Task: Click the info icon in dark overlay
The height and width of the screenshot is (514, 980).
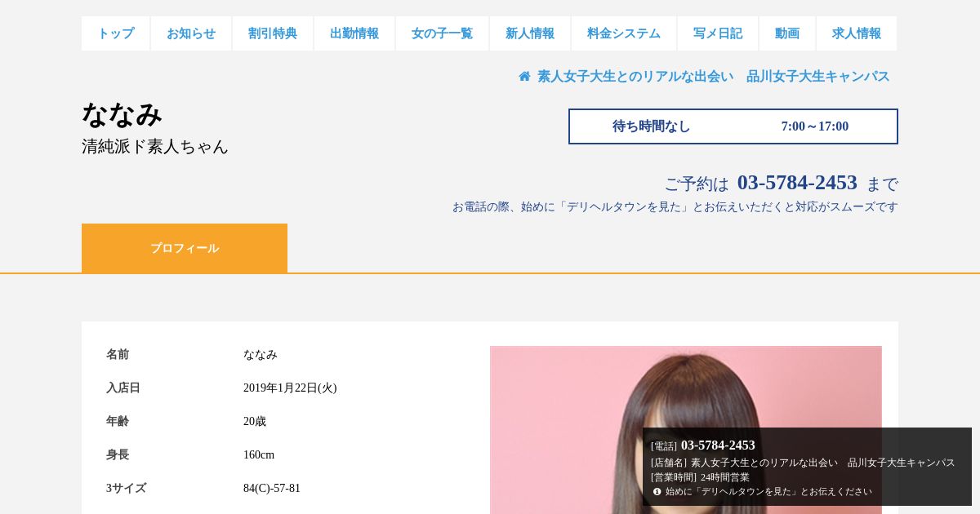Action: click(x=657, y=491)
